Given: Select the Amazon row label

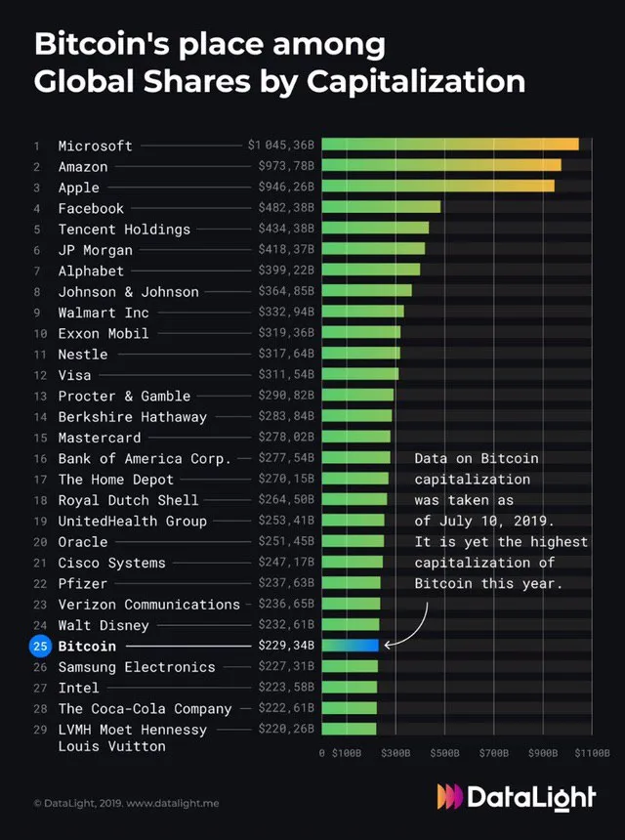Looking at the screenshot, I should click(x=83, y=167).
